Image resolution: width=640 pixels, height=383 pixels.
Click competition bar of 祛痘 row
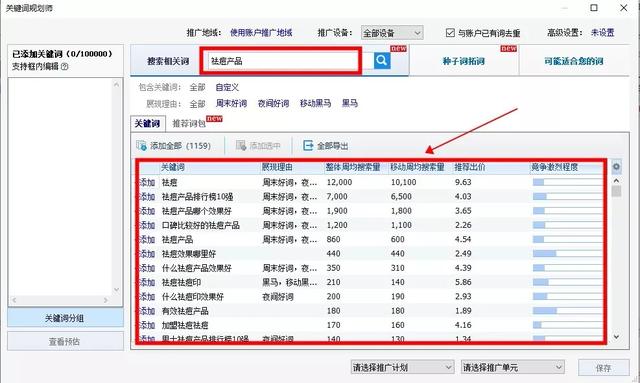[567, 183]
